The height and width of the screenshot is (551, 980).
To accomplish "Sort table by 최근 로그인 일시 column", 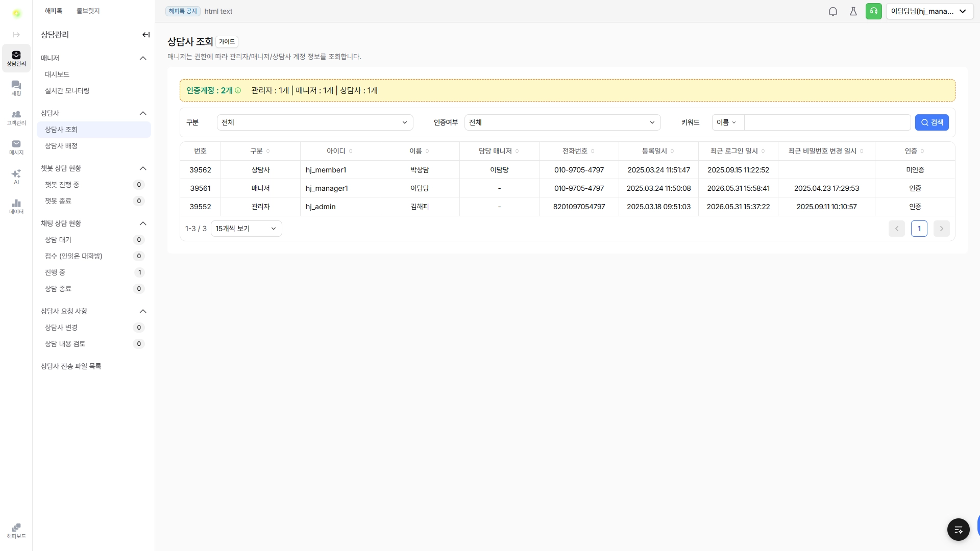I will tap(763, 151).
